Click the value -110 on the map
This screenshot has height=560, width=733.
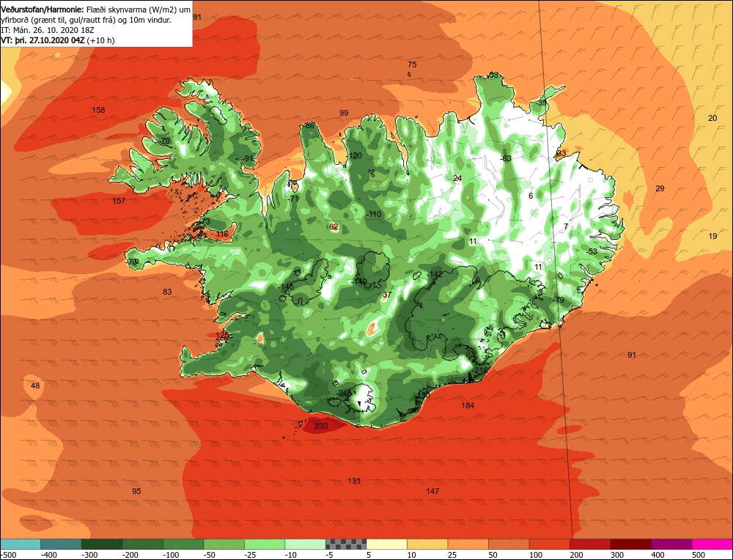[373, 214]
